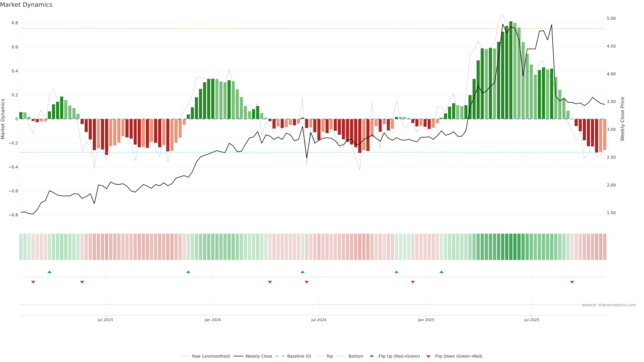Click the green flip-up marker before Jan 2024
Screen dimensions: 644x362
coord(188,272)
